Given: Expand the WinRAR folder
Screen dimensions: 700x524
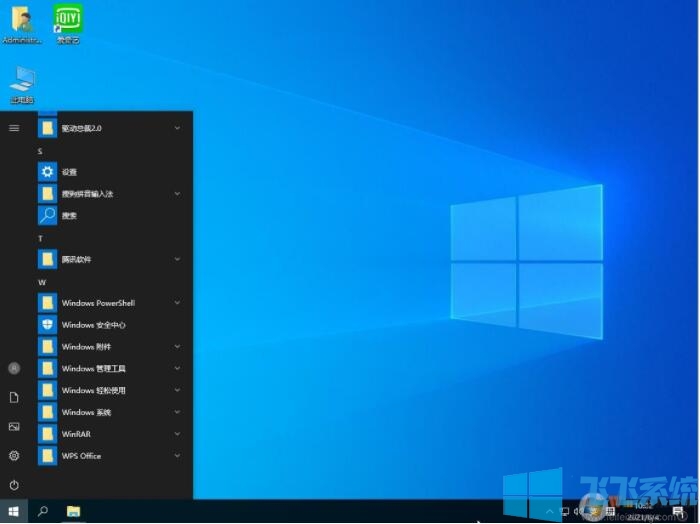Looking at the screenshot, I should pos(110,434).
